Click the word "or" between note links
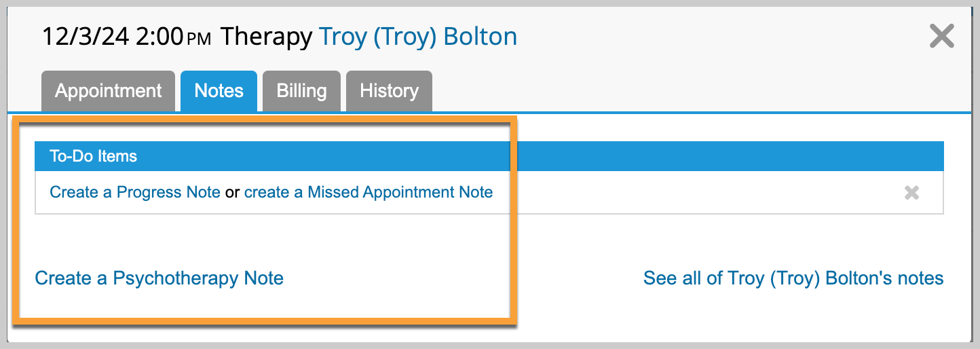Screen dimensions: 980x349 [x=232, y=192]
